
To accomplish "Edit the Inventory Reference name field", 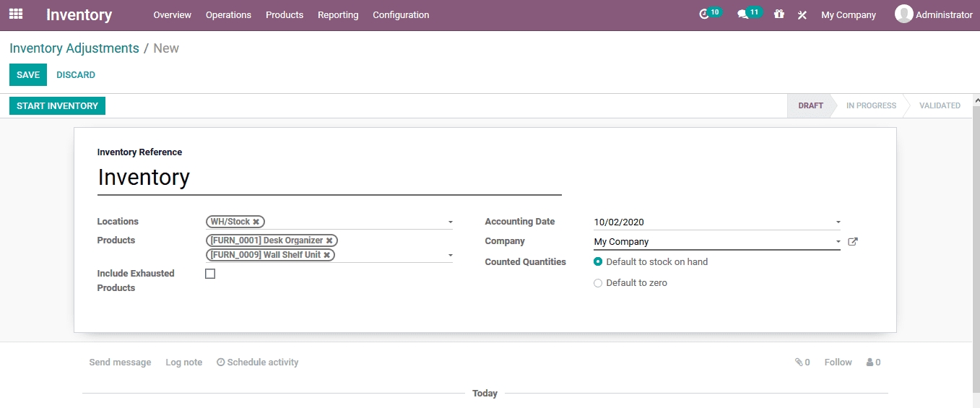I will tap(329, 178).
